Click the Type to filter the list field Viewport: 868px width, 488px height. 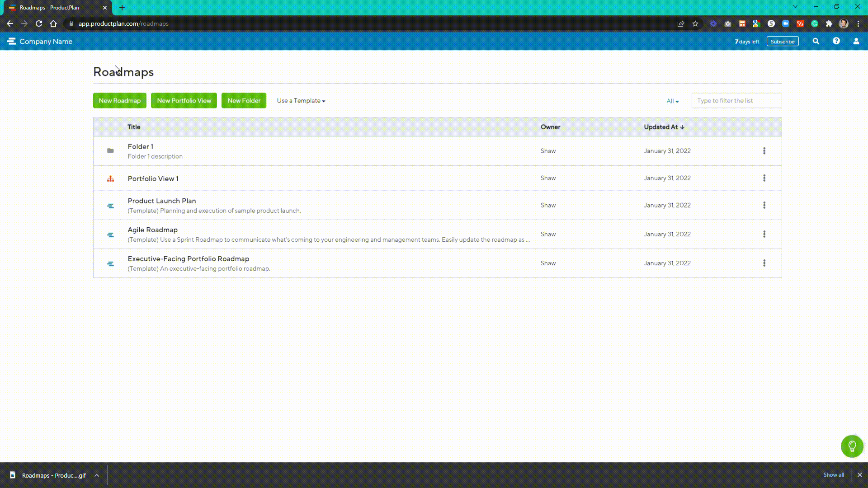click(x=737, y=101)
